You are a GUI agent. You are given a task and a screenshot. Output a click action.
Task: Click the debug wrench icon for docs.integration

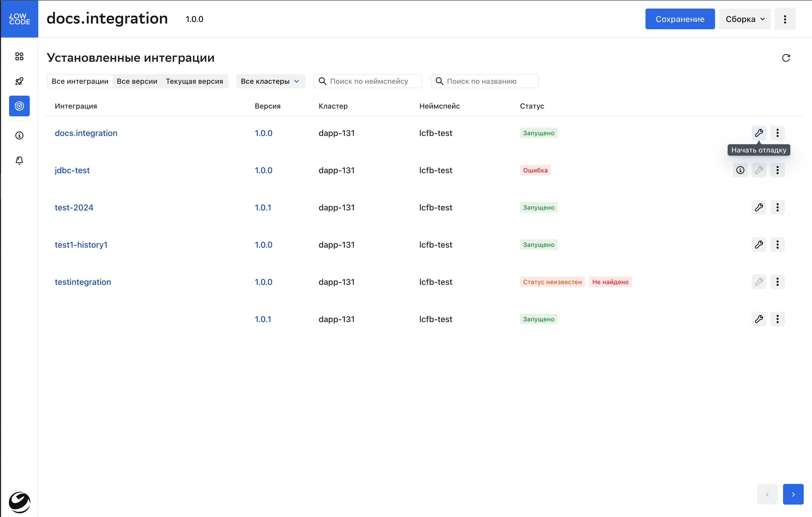point(758,133)
